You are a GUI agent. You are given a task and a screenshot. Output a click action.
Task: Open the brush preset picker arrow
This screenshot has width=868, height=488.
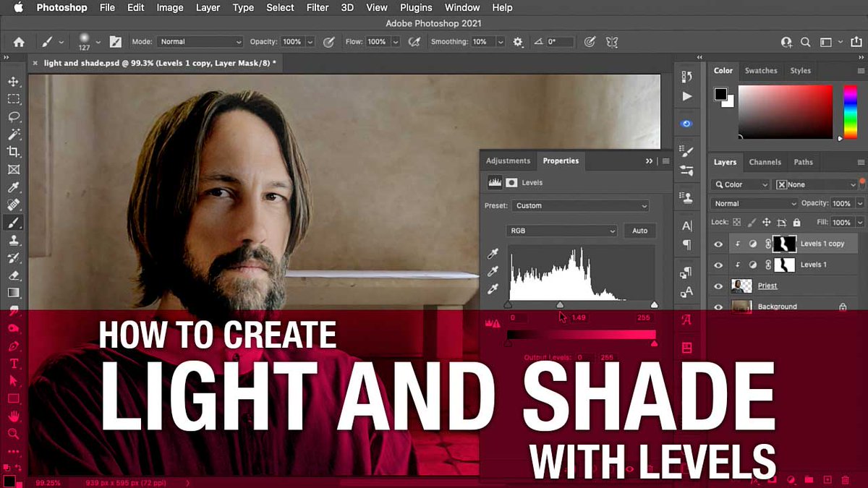98,42
